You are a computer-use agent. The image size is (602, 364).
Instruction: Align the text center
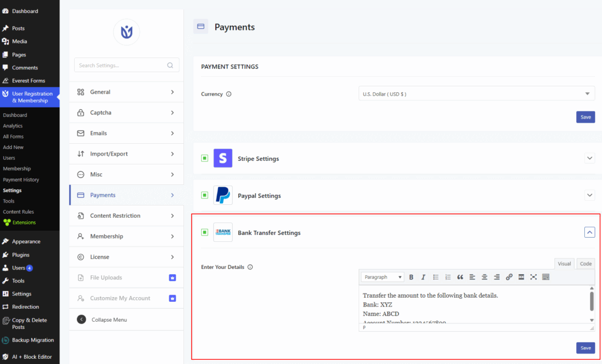[x=484, y=277]
